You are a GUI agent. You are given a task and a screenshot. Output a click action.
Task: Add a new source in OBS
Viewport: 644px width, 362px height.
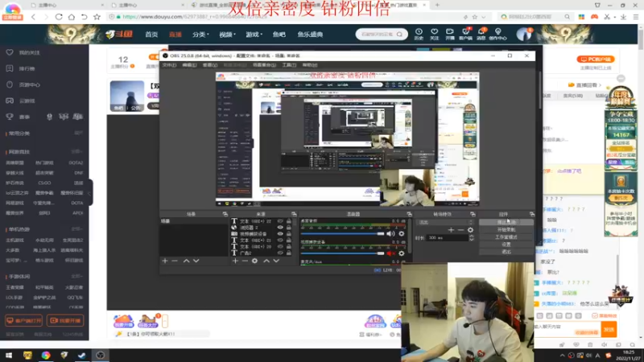tap(235, 261)
